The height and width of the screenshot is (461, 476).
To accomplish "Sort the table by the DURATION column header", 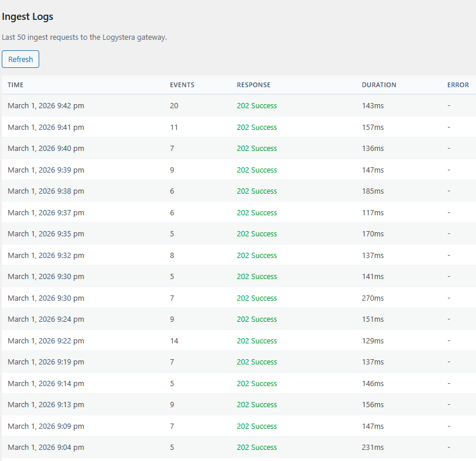I will pos(379,85).
